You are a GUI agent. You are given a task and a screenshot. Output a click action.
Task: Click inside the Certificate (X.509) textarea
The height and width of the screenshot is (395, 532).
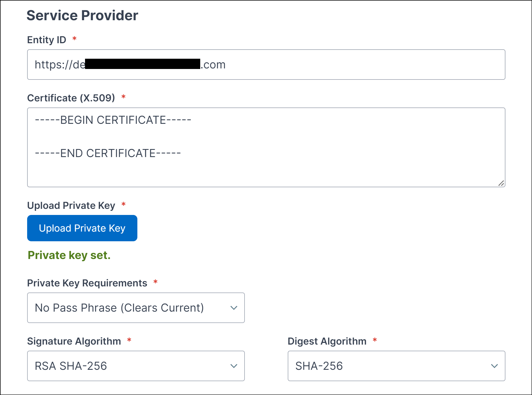click(x=266, y=147)
